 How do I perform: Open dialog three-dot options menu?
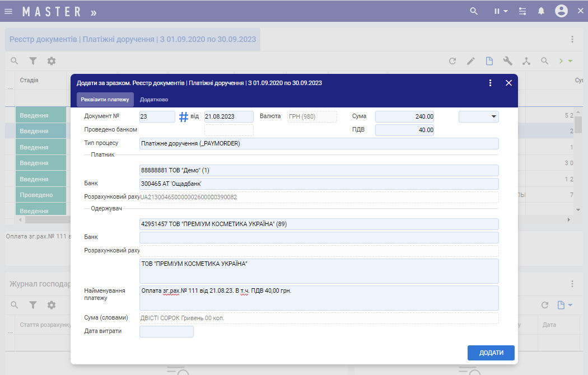(x=491, y=83)
